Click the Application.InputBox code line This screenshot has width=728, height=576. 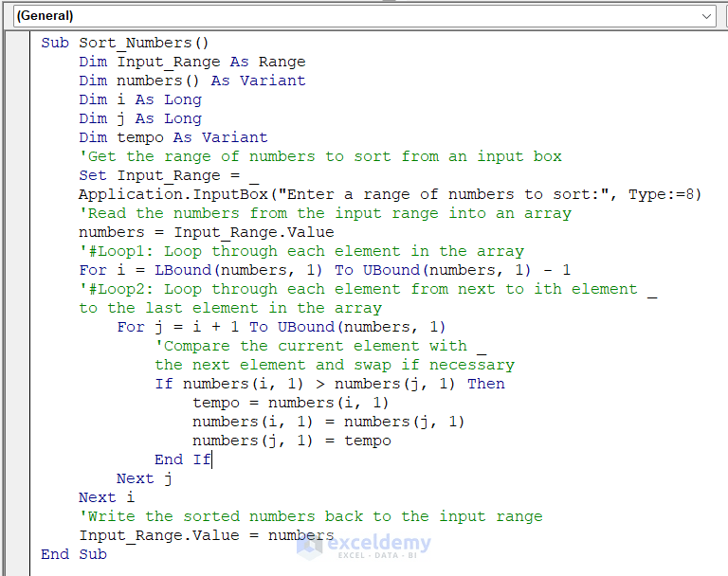point(390,194)
